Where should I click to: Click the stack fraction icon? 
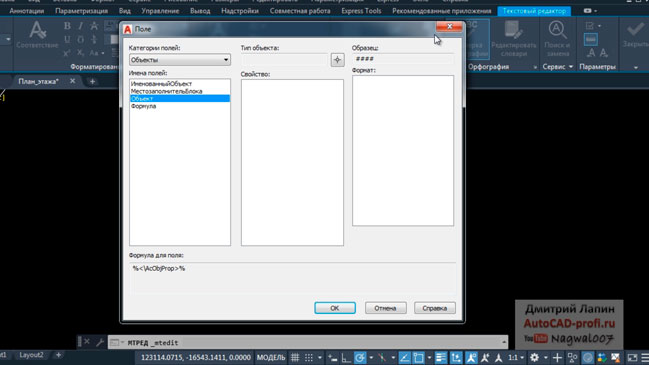click(x=94, y=39)
